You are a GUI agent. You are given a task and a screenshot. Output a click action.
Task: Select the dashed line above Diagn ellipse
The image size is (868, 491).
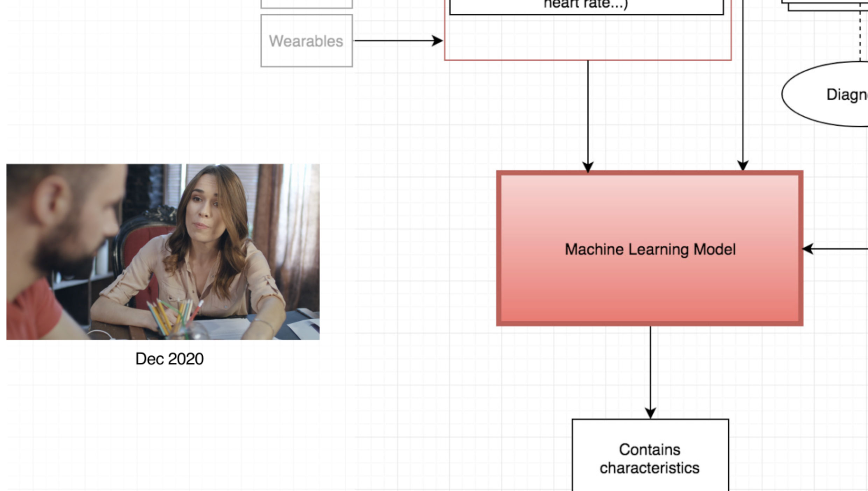tap(860, 35)
